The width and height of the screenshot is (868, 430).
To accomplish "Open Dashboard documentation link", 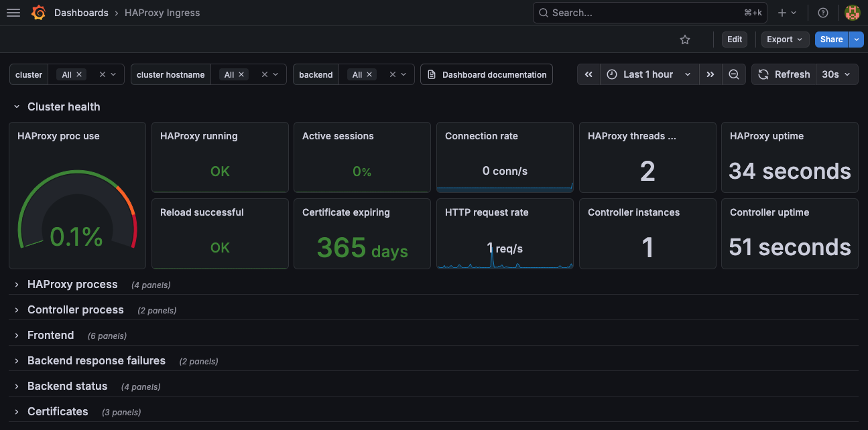I will pos(487,74).
